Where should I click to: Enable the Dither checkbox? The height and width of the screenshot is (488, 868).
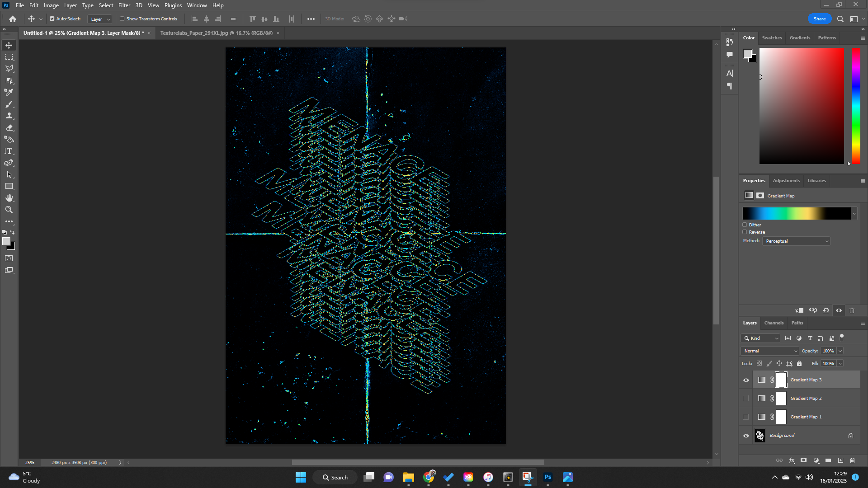pyautogui.click(x=745, y=224)
